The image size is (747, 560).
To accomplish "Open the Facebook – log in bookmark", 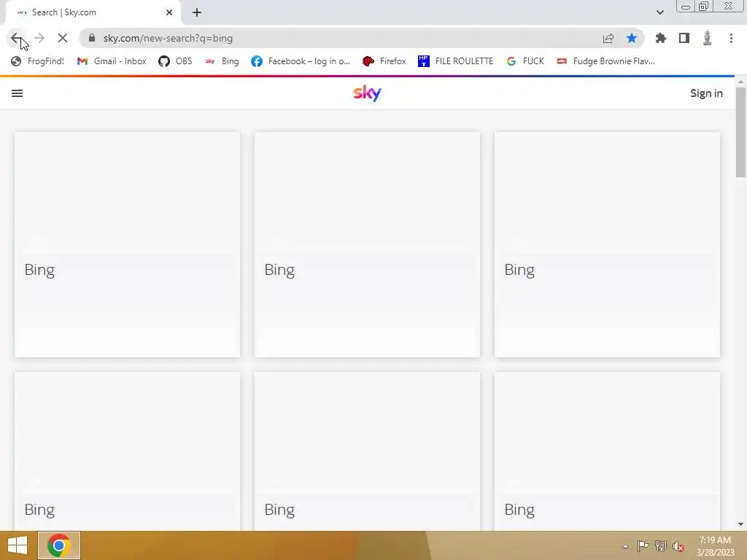I will pos(301,61).
